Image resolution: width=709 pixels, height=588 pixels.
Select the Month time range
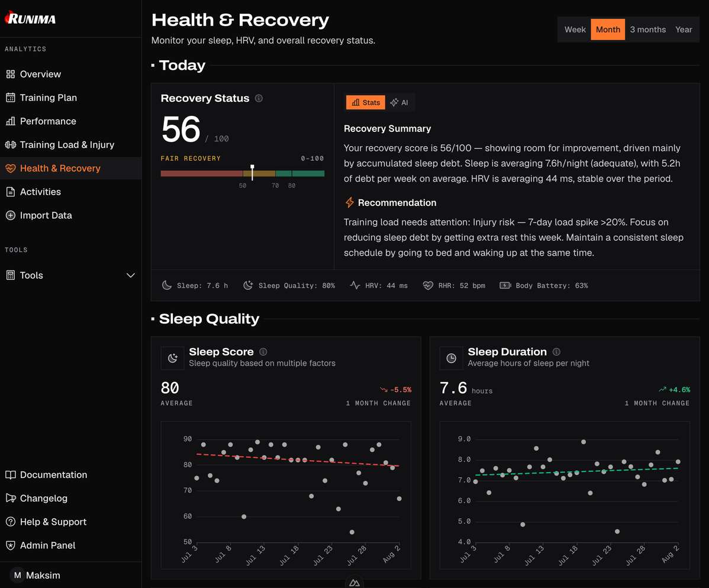[x=608, y=30]
